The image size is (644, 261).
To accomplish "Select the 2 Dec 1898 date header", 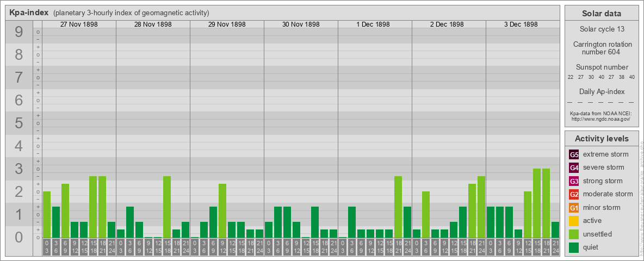I will 447,24.
